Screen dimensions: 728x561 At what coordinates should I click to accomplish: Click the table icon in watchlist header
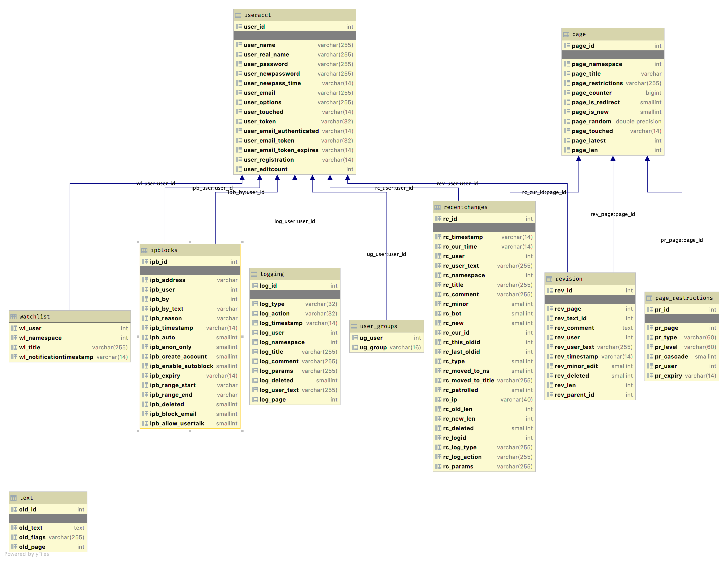[x=13, y=317]
